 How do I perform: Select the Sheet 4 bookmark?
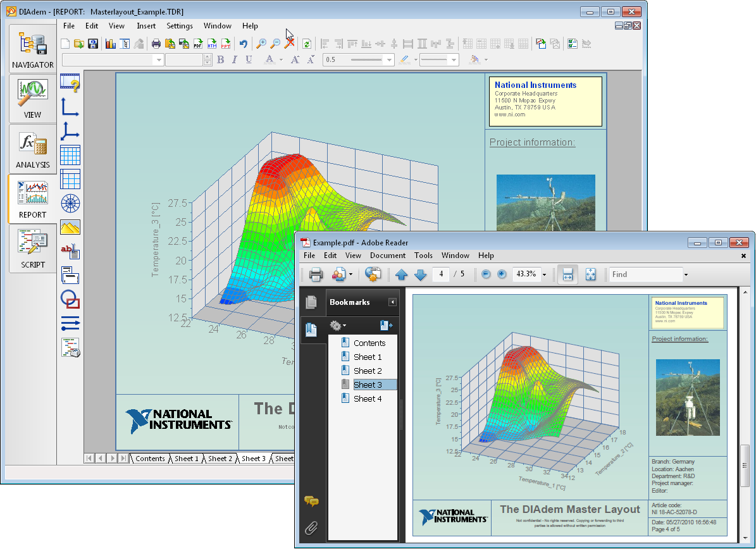click(x=368, y=398)
